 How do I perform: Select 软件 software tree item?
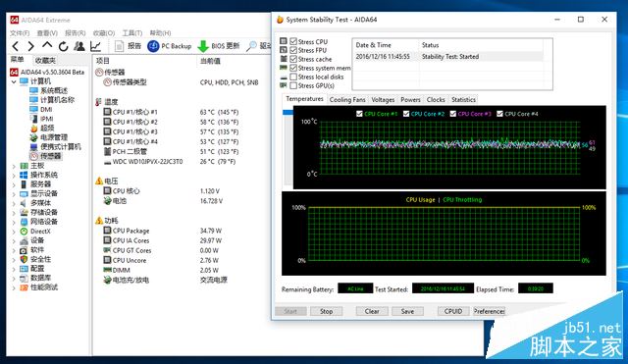tap(37, 250)
